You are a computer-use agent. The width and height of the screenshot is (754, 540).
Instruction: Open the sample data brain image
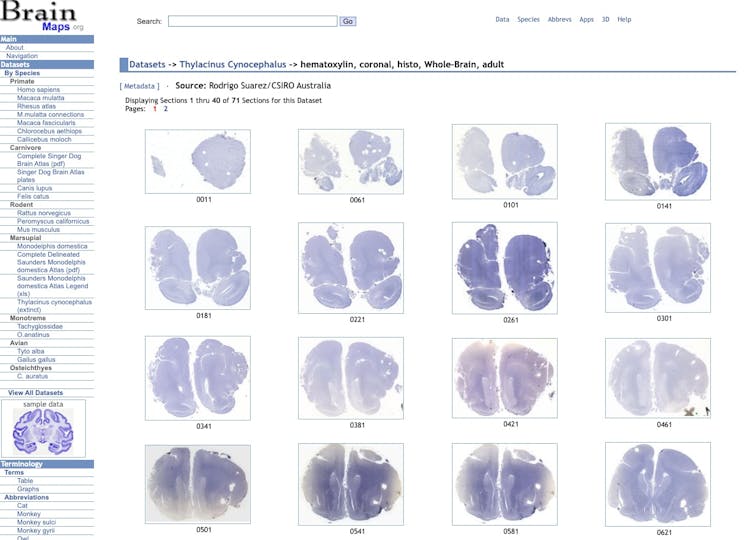tap(48, 432)
